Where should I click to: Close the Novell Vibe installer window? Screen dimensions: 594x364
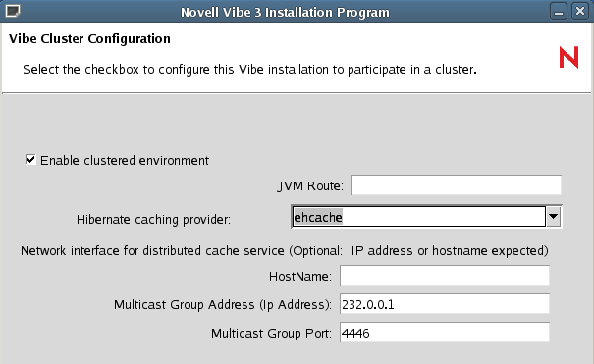pyautogui.click(x=579, y=11)
